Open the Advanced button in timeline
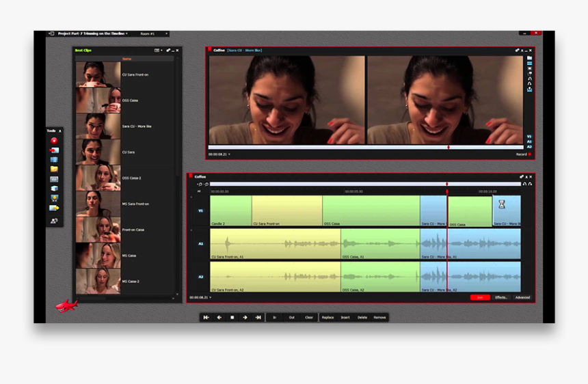Viewport: 588px width, 384px height. [522, 297]
